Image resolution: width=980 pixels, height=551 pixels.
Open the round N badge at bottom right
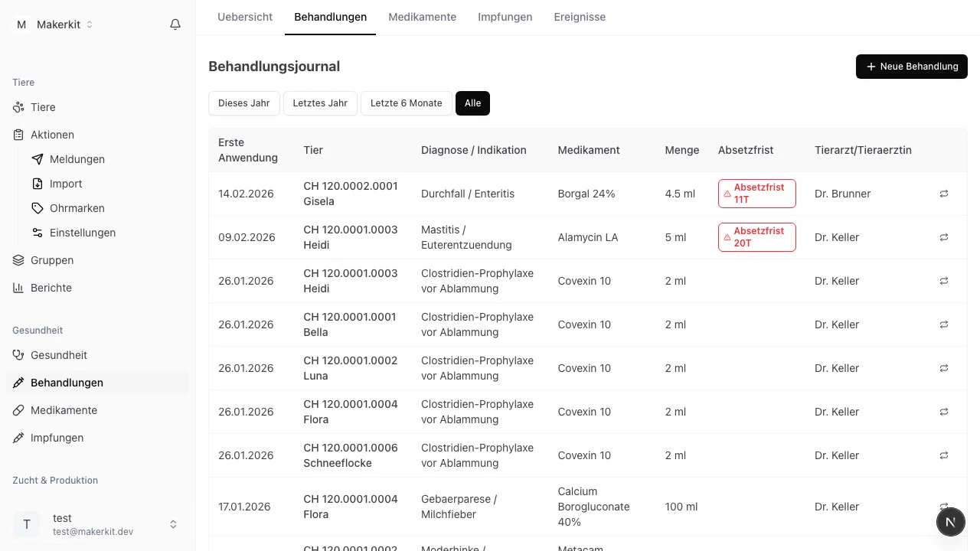pos(950,522)
